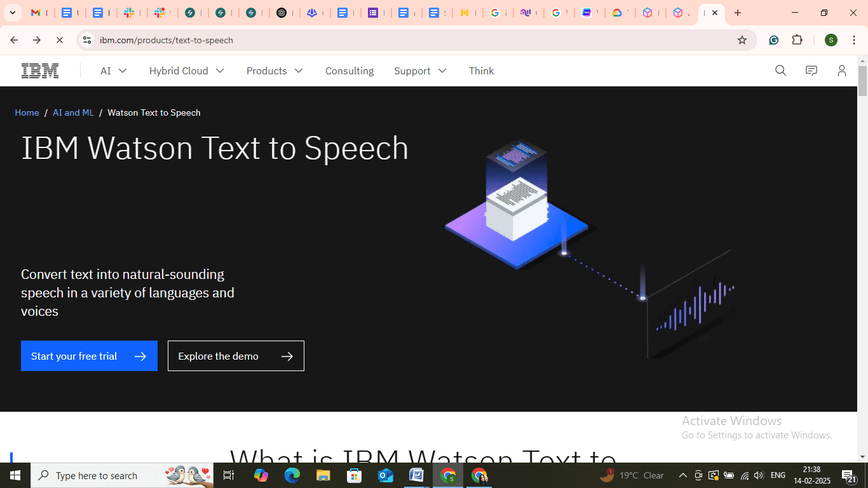Open the Think menu item
The width and height of the screenshot is (868, 488).
coord(482,71)
